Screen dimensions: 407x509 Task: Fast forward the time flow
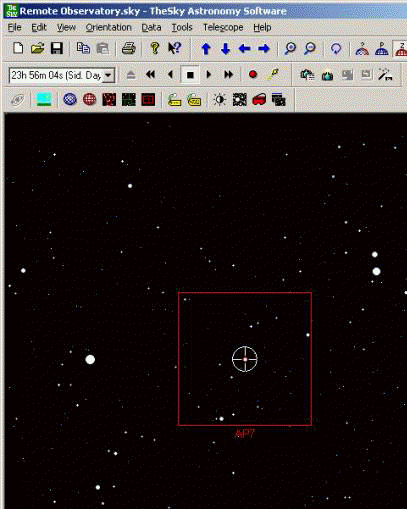coord(228,75)
